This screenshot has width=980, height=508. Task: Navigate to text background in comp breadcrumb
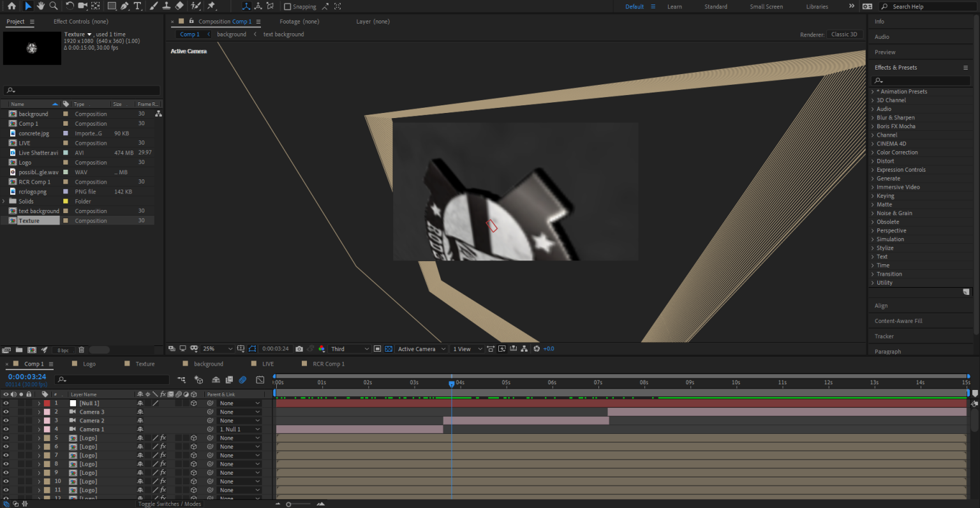[283, 34]
